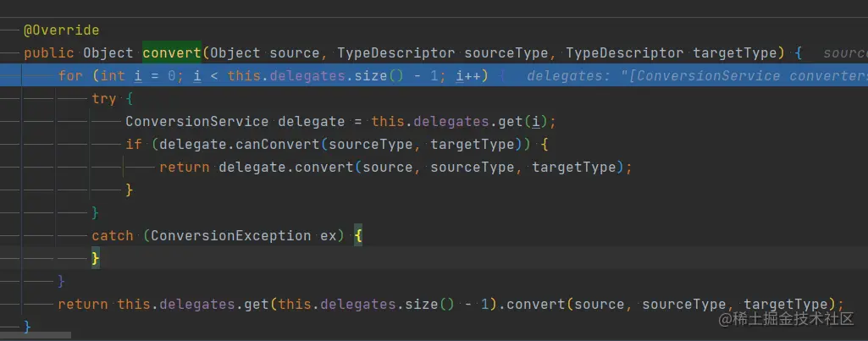Click delegate.convert call inside the if block
868x341 pixels.
click(286, 168)
